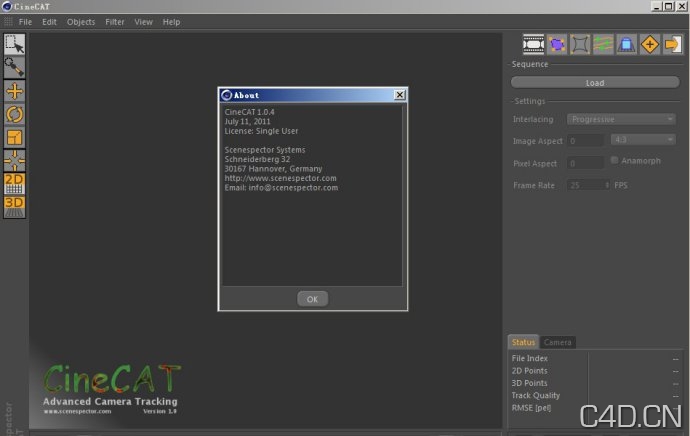Screen dimensions: 690x436
Task: Open the Filter menu
Action: [115, 22]
